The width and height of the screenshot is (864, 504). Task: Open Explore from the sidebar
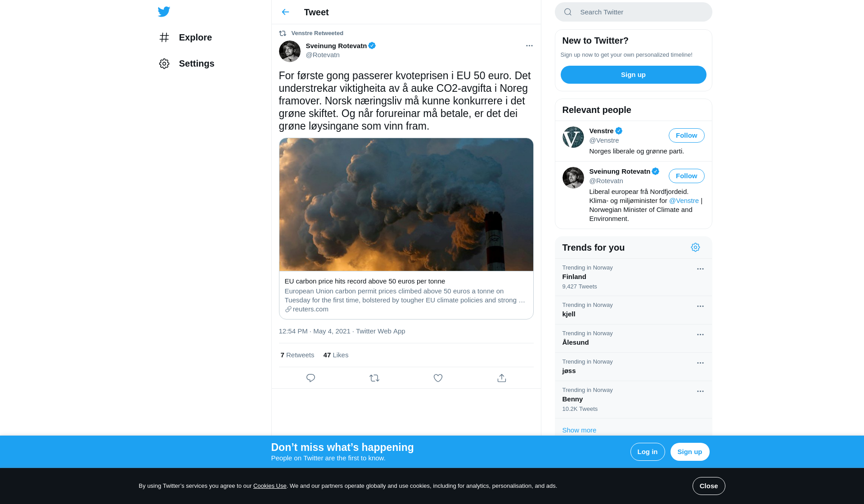click(185, 37)
